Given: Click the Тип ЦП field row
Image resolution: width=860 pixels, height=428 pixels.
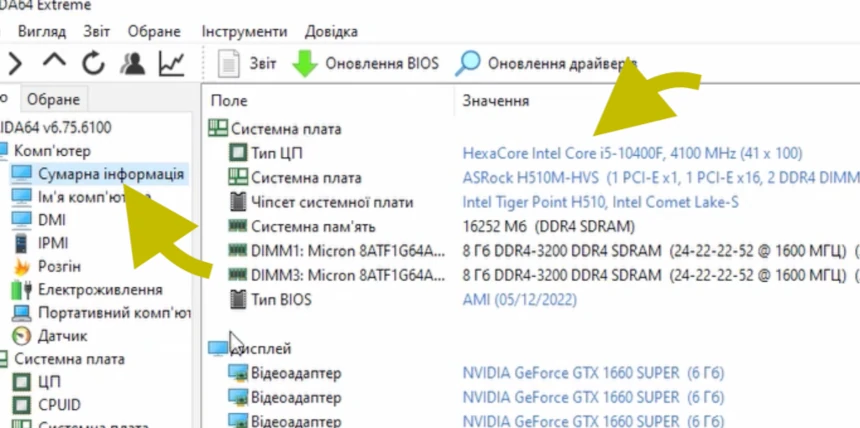Looking at the screenshot, I should click(276, 153).
